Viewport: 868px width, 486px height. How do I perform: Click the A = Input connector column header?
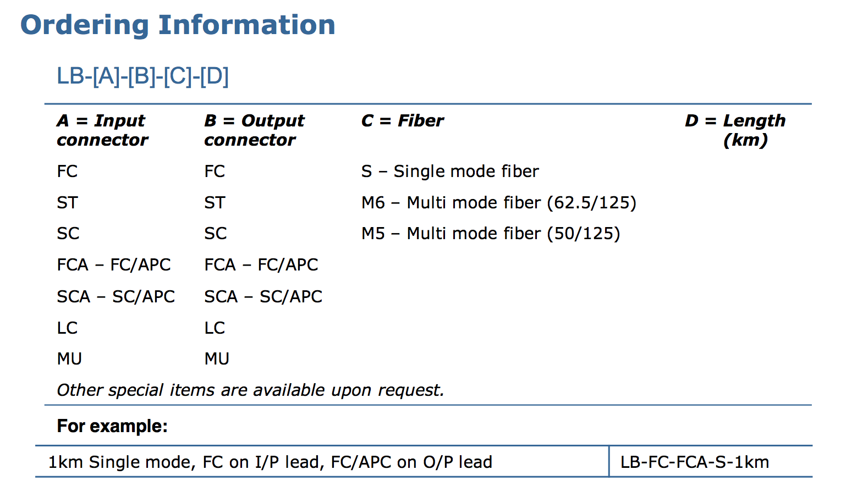(102, 130)
